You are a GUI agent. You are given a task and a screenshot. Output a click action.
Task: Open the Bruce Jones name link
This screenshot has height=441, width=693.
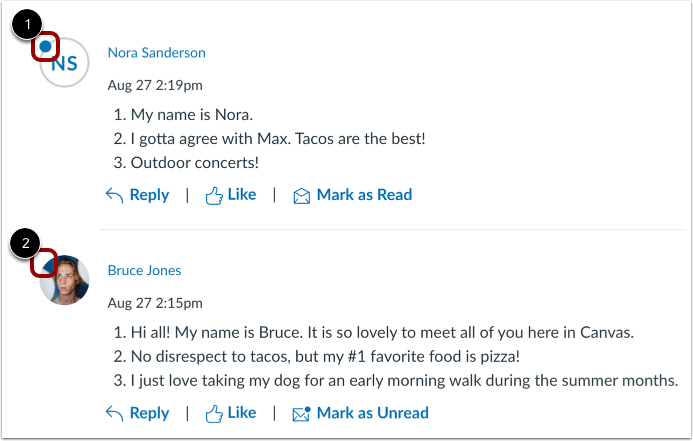[x=144, y=270]
